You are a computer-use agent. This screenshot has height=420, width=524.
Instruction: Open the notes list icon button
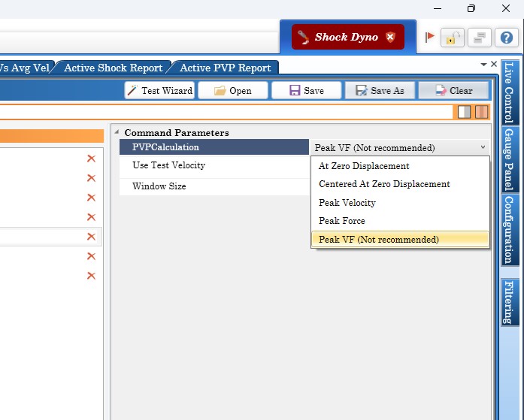[480, 38]
